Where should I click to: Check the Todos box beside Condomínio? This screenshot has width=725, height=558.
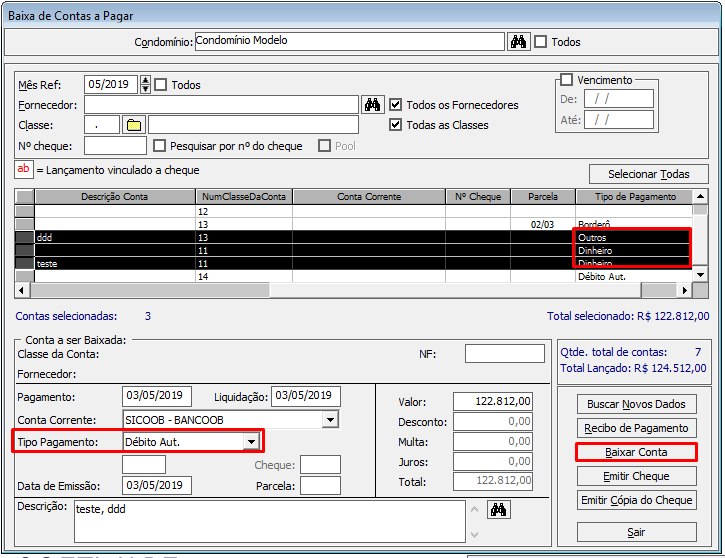coord(541,42)
